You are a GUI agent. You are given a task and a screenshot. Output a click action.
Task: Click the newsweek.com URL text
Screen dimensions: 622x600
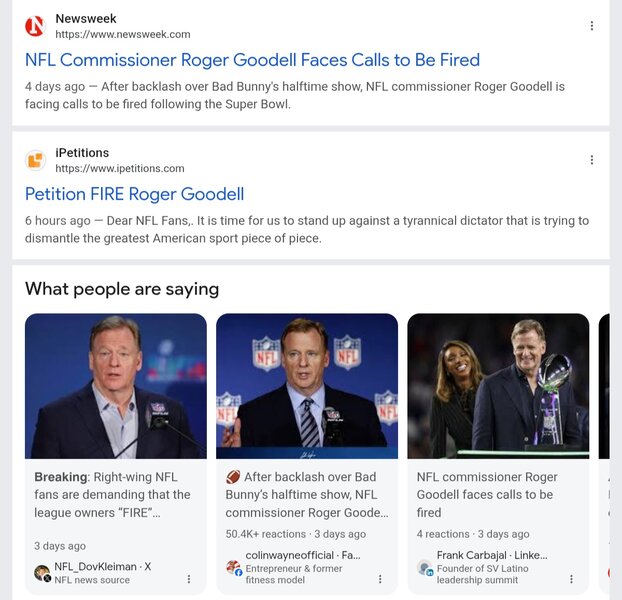(122, 34)
